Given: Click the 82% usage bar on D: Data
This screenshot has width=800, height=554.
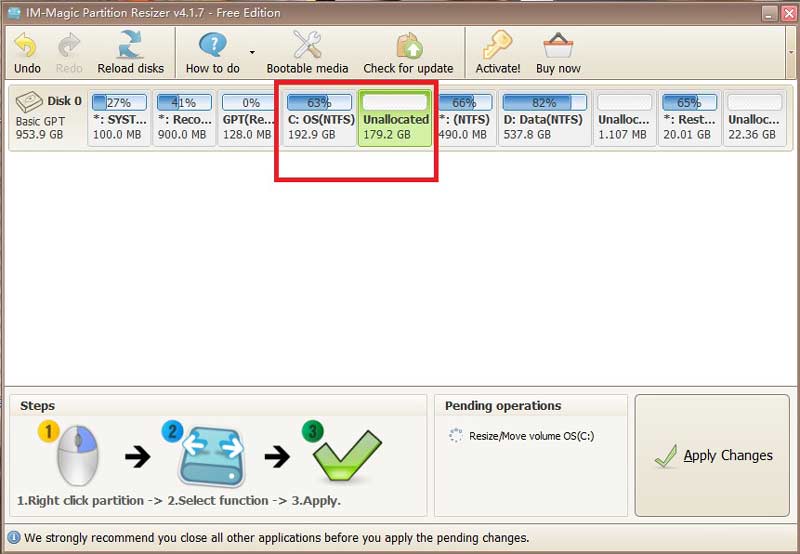Looking at the screenshot, I should 544,103.
